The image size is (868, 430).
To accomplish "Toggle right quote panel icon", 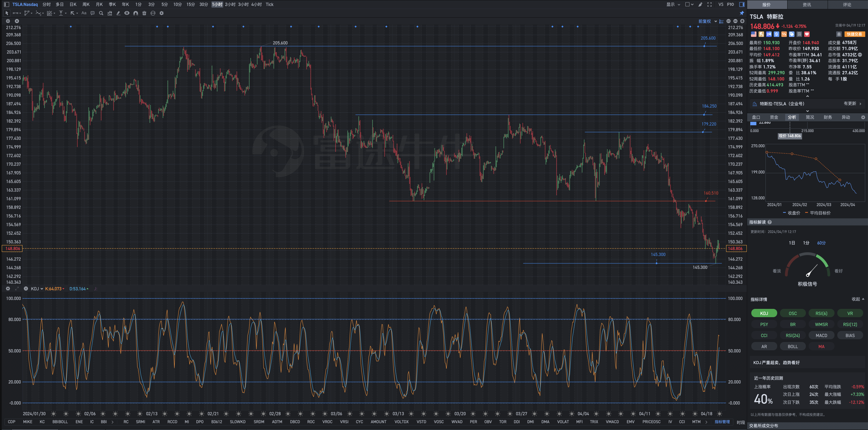I will (x=742, y=4).
